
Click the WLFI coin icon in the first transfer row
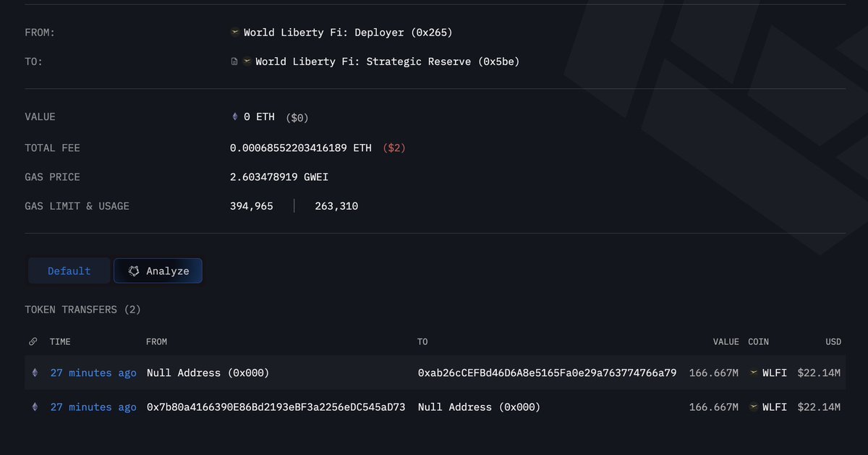coord(754,373)
